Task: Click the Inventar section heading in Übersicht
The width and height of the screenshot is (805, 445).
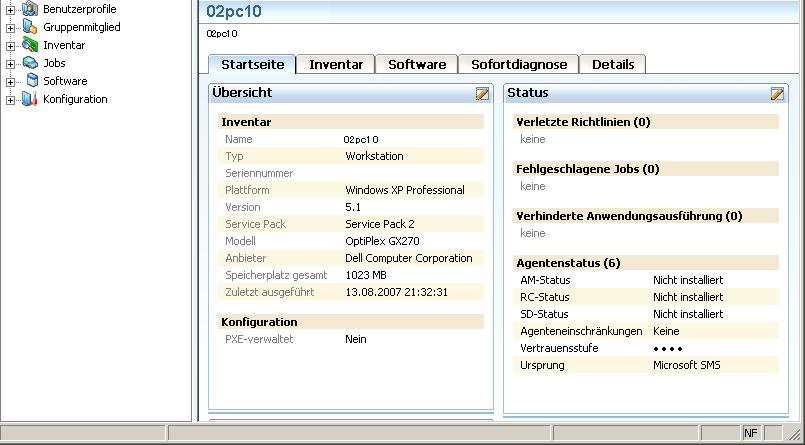Action: pyautogui.click(x=246, y=122)
